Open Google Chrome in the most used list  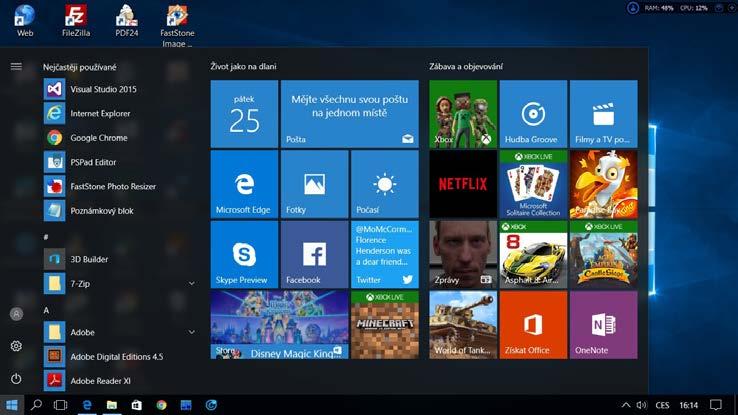coord(118,138)
